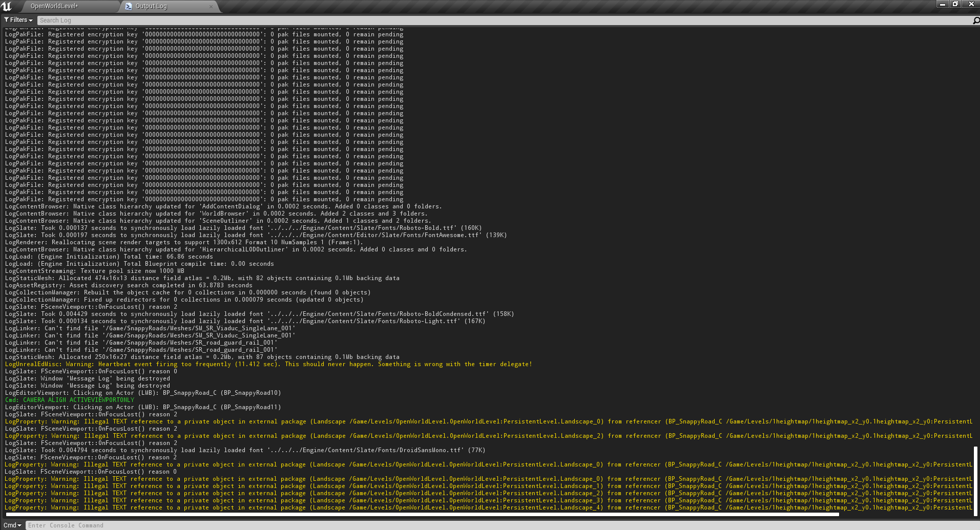Select the line clicking on BP_SnappyRoad10
980x530 pixels.
[143, 393]
